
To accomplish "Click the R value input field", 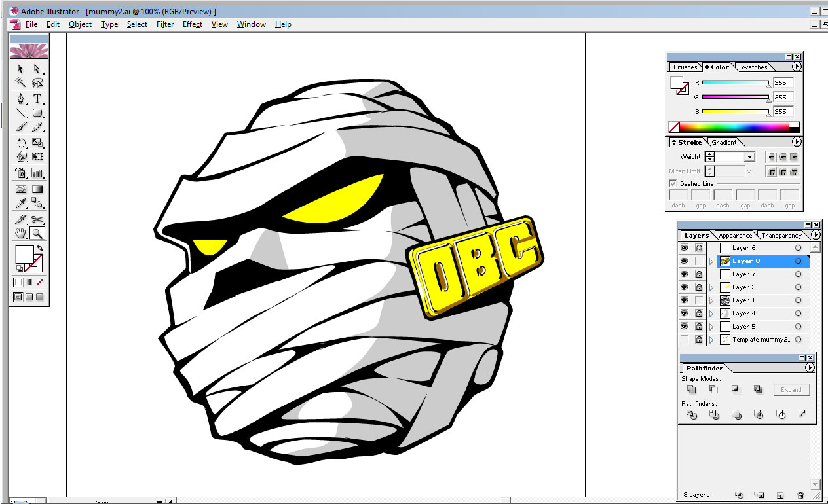I will pyautogui.click(x=783, y=83).
